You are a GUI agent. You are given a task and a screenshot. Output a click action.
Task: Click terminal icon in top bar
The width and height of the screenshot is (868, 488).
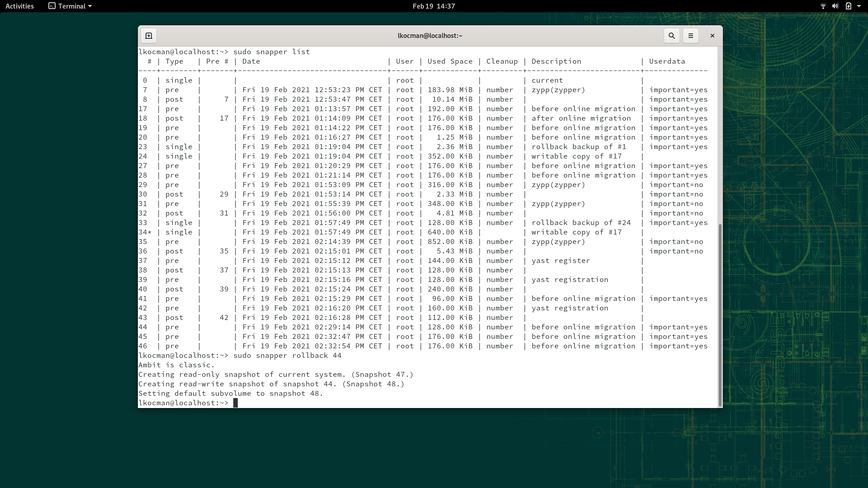coord(52,6)
